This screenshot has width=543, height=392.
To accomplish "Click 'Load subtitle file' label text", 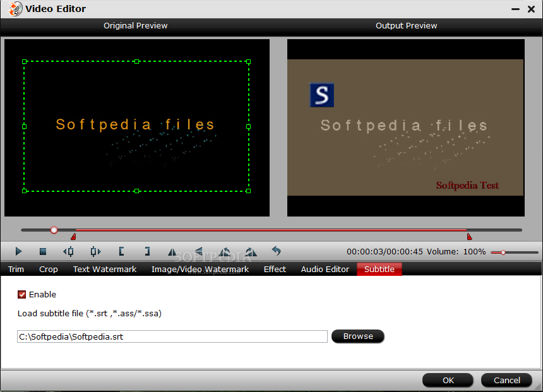I will (90, 313).
